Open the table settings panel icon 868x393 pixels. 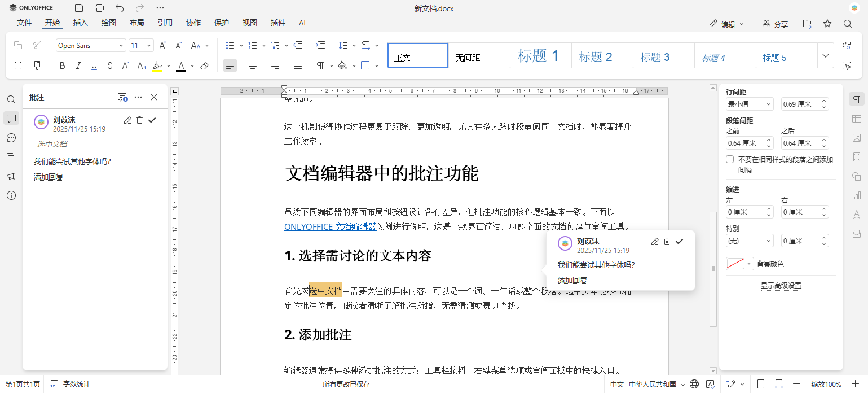point(856,119)
